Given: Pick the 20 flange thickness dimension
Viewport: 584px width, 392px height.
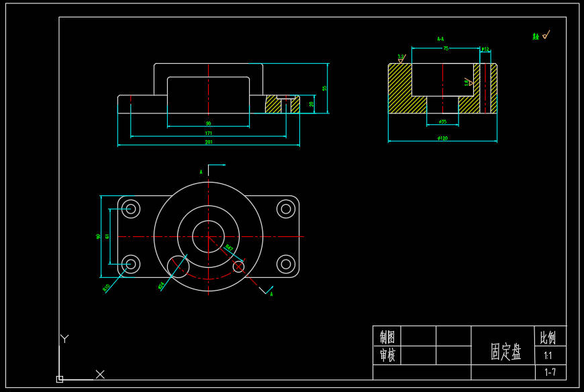Looking at the screenshot, I should coord(311,104).
